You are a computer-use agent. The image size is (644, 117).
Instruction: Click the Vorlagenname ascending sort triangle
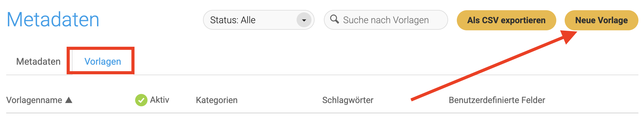pyautogui.click(x=69, y=100)
